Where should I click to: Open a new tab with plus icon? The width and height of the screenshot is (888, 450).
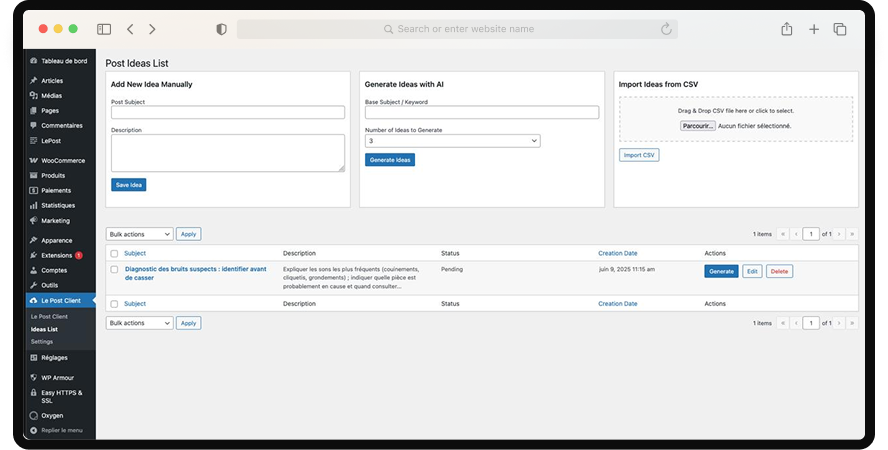814,30
